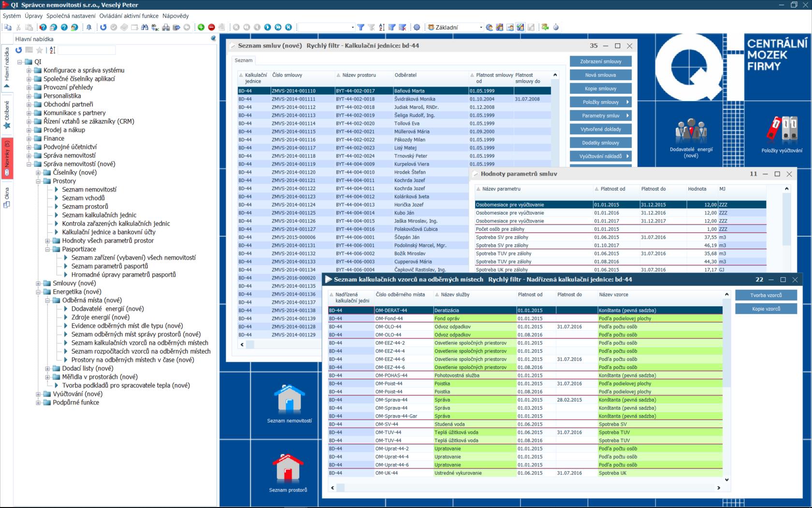The width and height of the screenshot is (812, 508).
Task: Switch to the Novinky (5) side tab
Action: point(7,158)
